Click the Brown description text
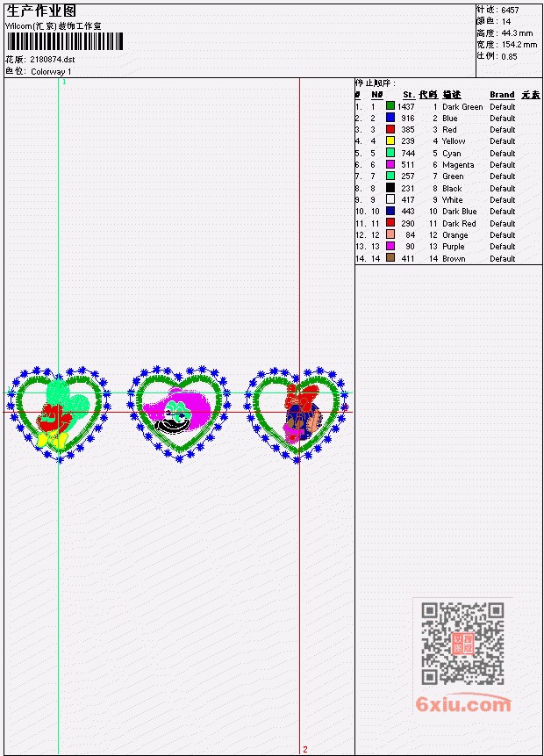 pos(454,258)
